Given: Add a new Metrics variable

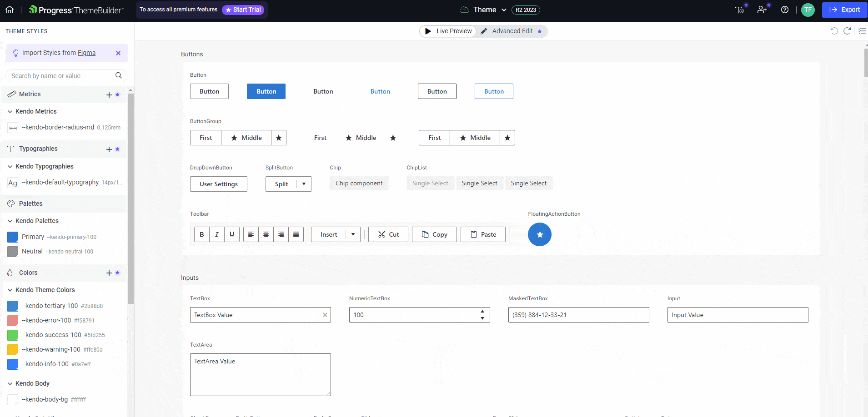Looking at the screenshot, I should [109, 94].
